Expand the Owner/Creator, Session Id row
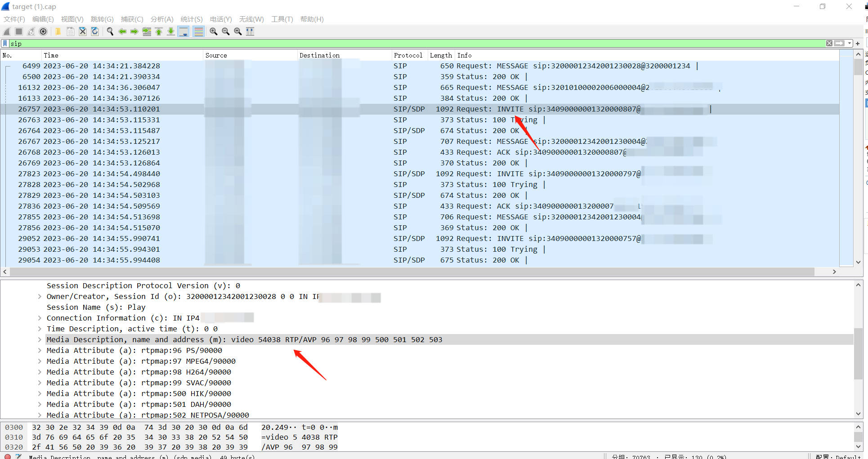This screenshot has height=459, width=868. coord(40,297)
